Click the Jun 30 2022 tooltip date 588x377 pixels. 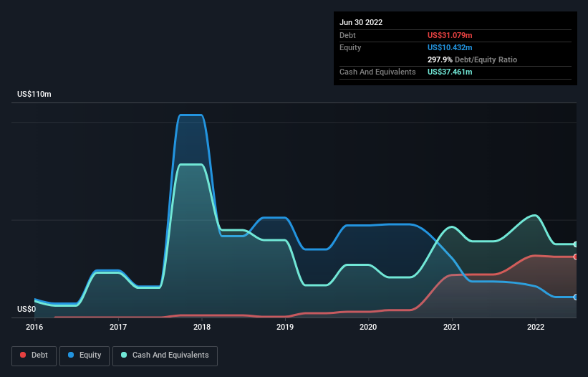click(361, 22)
